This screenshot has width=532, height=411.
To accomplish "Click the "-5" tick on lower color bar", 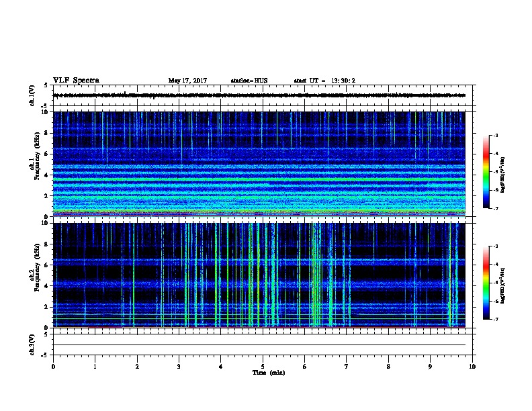I will [x=495, y=283].
